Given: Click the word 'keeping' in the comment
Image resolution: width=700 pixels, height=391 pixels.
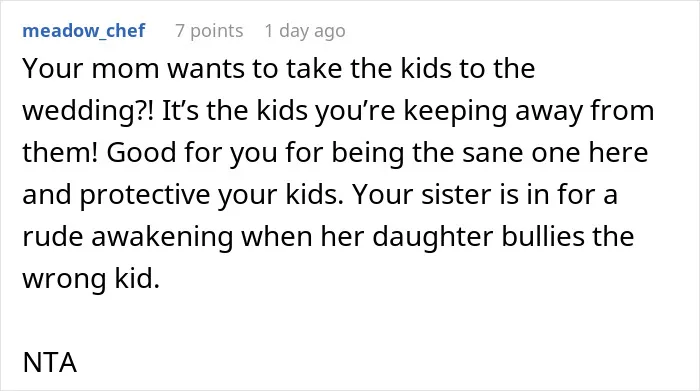Looking at the screenshot, I should pyautogui.click(x=455, y=111).
